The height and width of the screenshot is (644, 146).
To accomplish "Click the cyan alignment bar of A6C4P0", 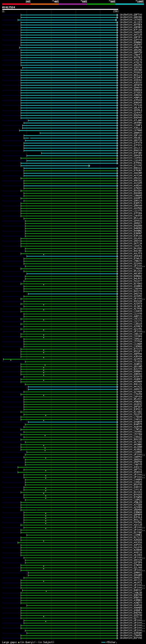I will click(72, 273).
